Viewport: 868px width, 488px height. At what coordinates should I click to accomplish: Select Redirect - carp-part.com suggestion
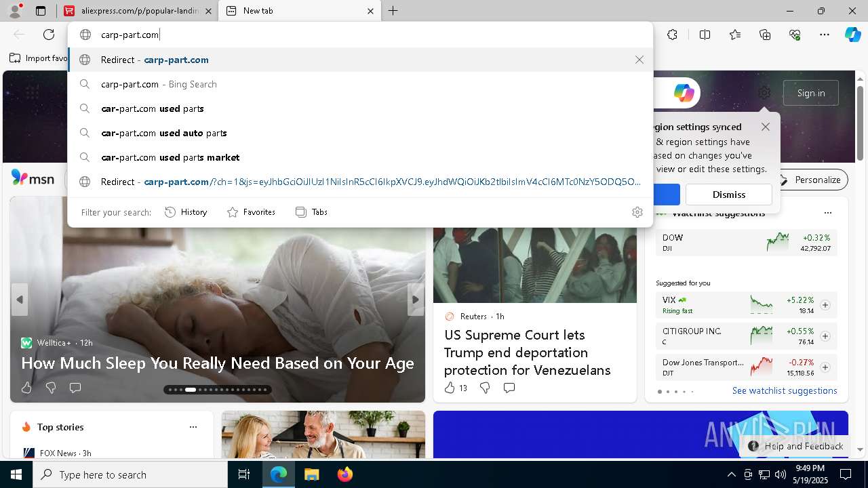[360, 60]
